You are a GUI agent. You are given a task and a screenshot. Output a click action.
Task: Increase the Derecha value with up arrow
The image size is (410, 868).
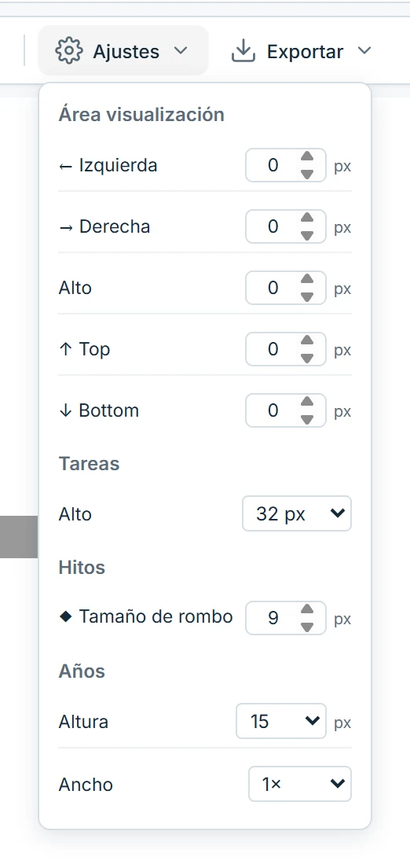click(307, 218)
